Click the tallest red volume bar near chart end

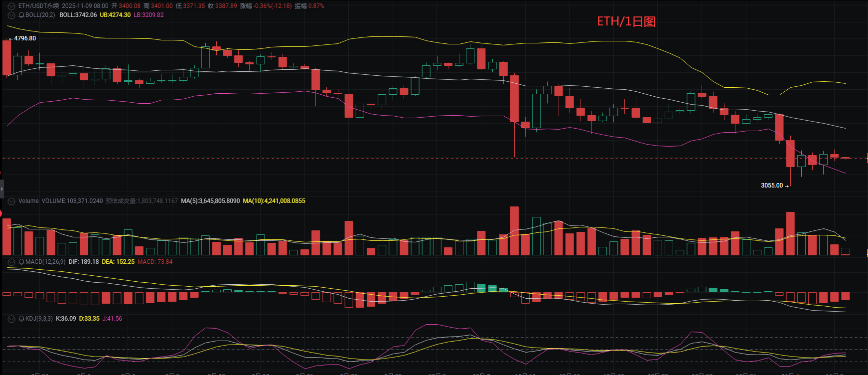pos(790,233)
